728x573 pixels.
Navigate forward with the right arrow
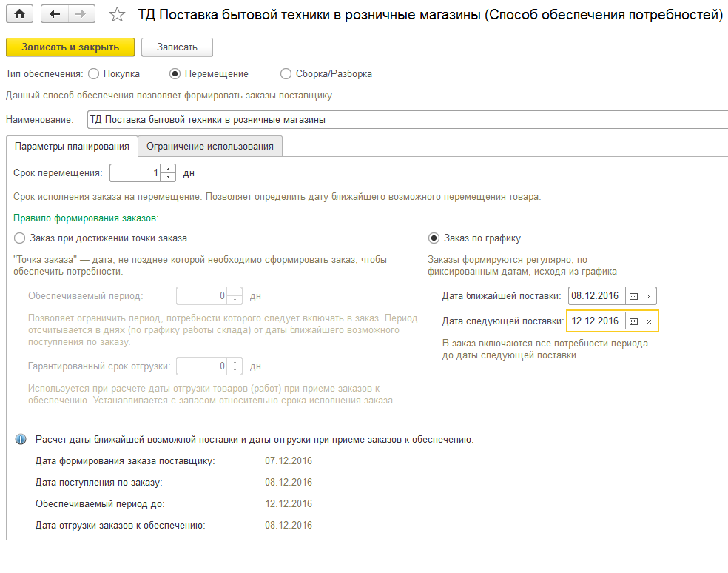pos(81,14)
